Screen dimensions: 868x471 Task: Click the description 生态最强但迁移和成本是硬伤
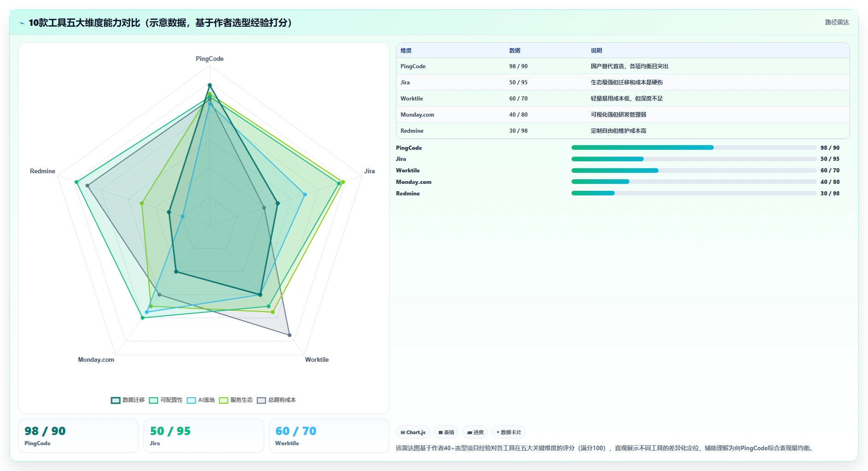tap(627, 82)
